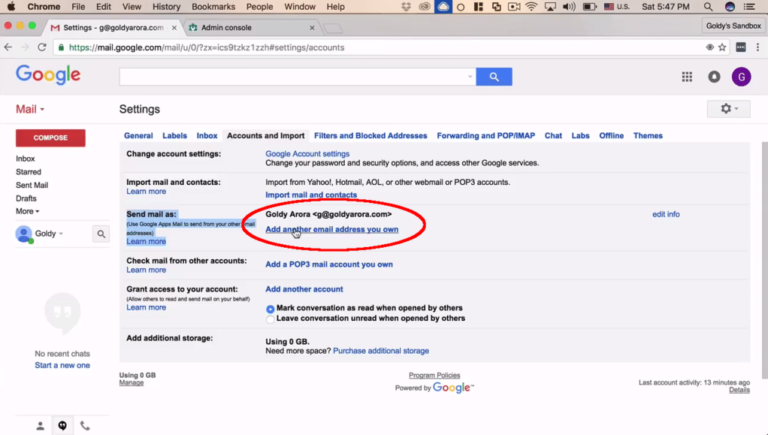Click Add a POP3 mail account link
Screen dimensions: 768x435
pyautogui.click(x=329, y=265)
